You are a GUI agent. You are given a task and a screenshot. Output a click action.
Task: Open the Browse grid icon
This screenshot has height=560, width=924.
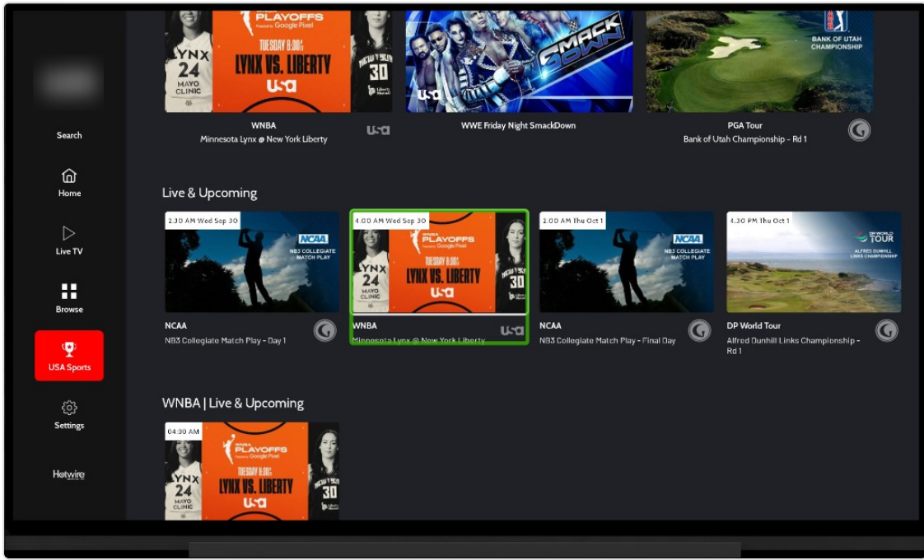(x=69, y=292)
